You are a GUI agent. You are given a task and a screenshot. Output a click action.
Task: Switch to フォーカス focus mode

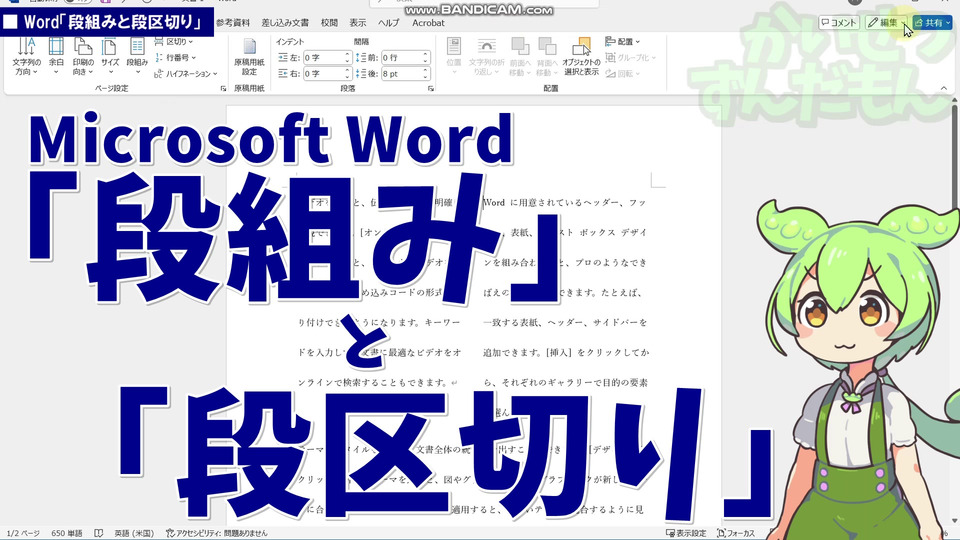pos(736,533)
